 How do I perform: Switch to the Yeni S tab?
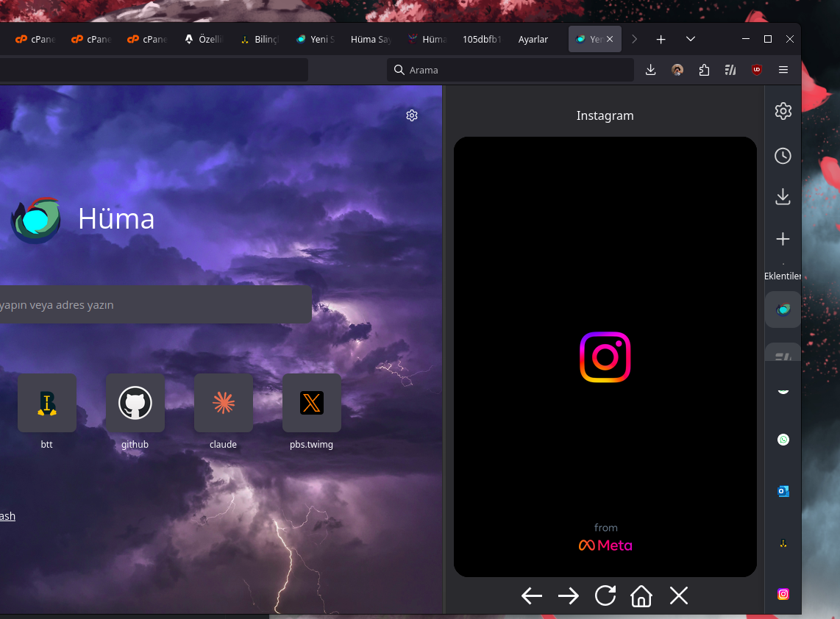point(316,39)
